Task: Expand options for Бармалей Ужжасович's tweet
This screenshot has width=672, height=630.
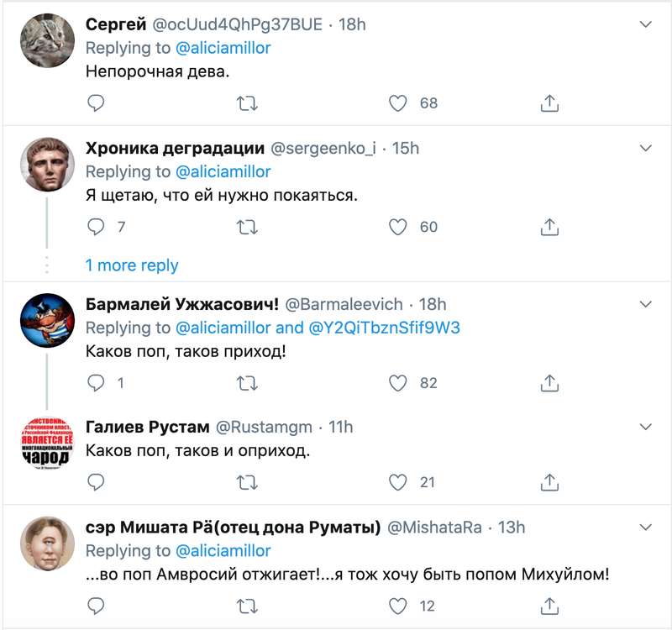Action: click(645, 304)
